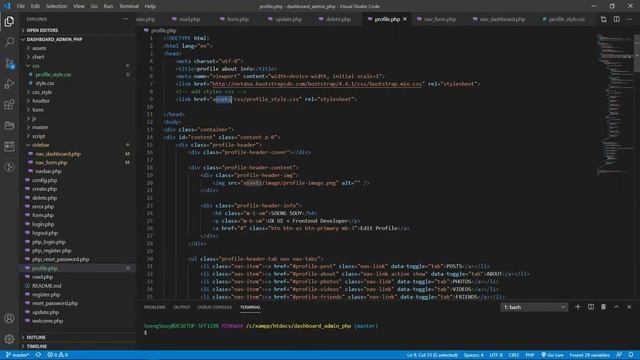Open the Source Control view
Viewport: 640px width, 360px height.
click(x=9, y=63)
